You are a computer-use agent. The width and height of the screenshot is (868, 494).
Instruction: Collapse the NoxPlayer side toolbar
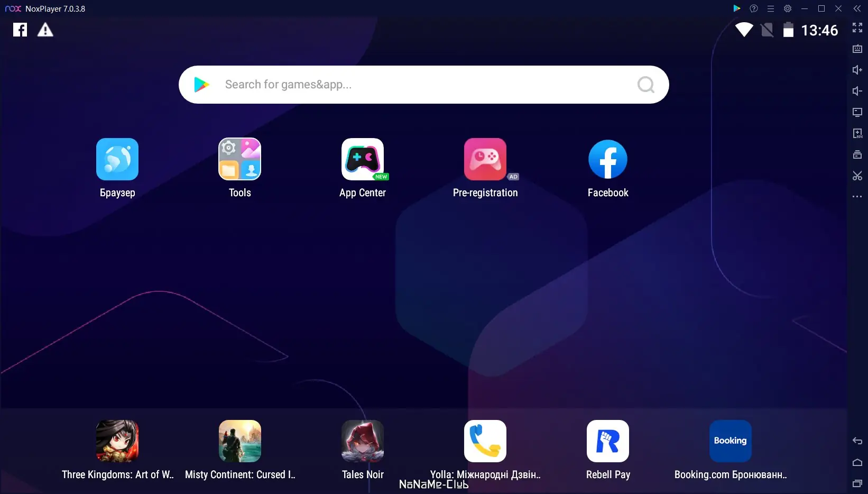[857, 8]
